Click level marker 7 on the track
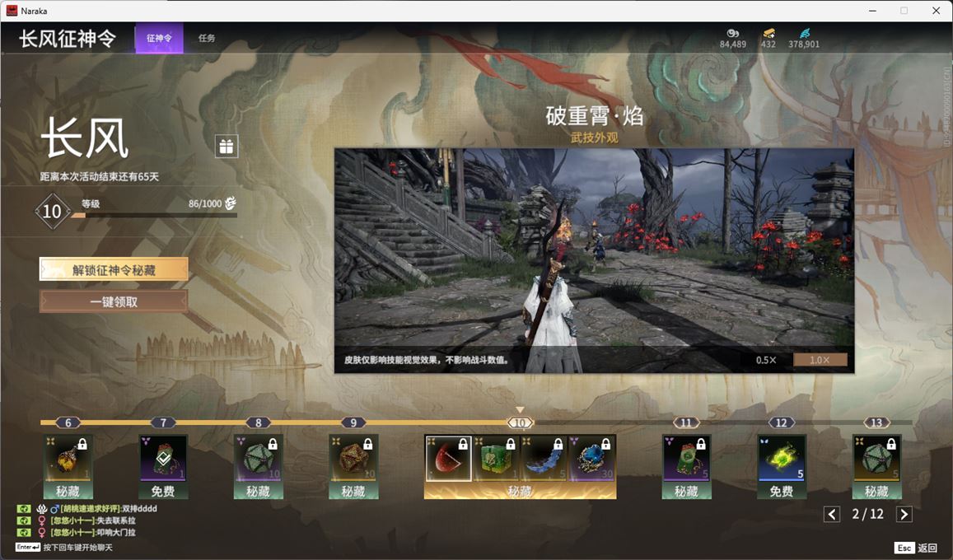The width and height of the screenshot is (953, 560). pos(163,422)
